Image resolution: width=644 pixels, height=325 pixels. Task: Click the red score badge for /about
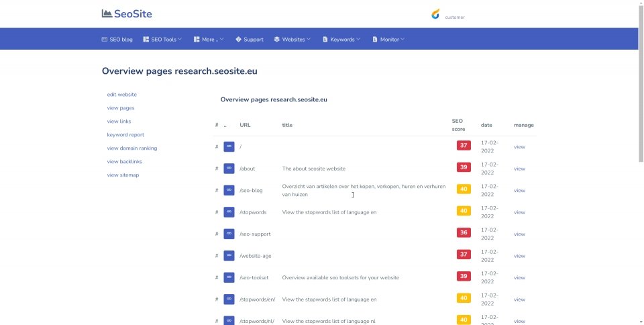click(x=464, y=167)
